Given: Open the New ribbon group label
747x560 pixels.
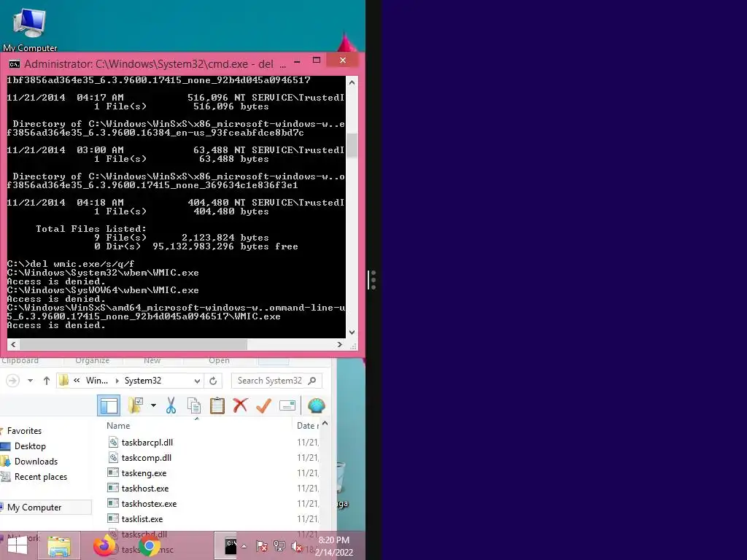Looking at the screenshot, I should [152, 360].
